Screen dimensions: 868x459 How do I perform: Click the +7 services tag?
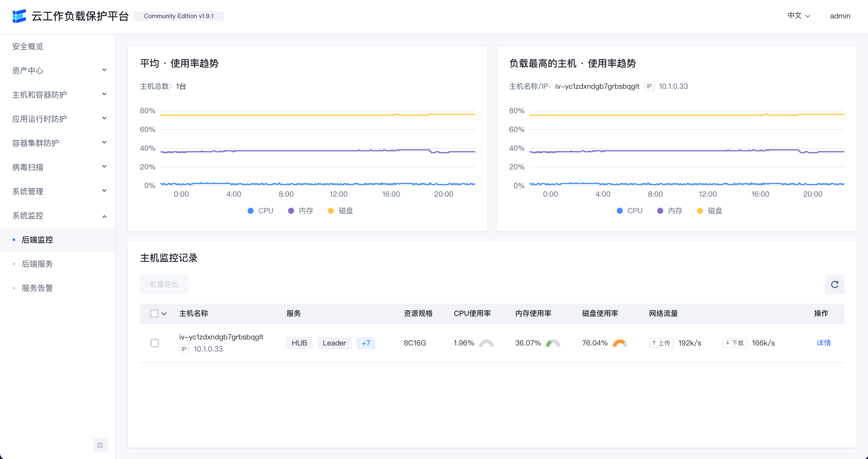point(366,343)
